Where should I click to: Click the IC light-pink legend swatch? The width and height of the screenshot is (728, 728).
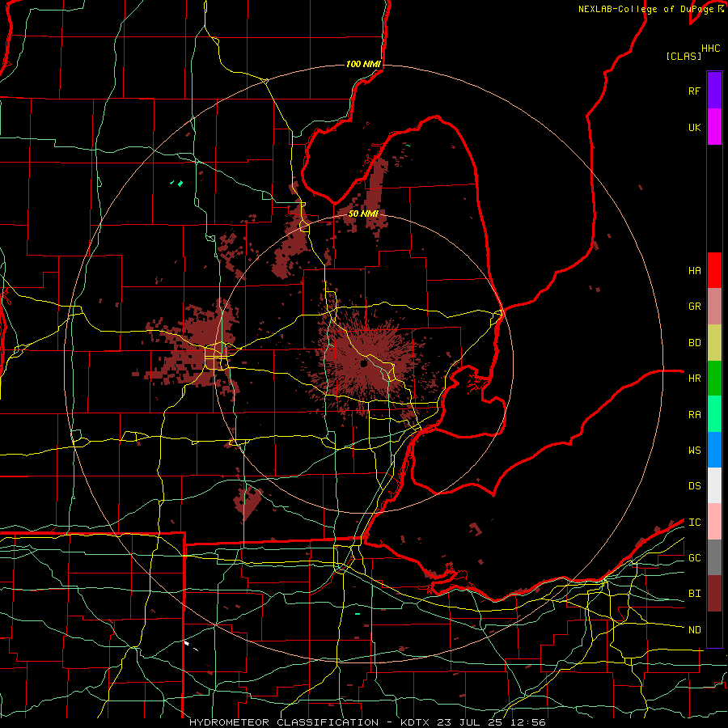(714, 522)
